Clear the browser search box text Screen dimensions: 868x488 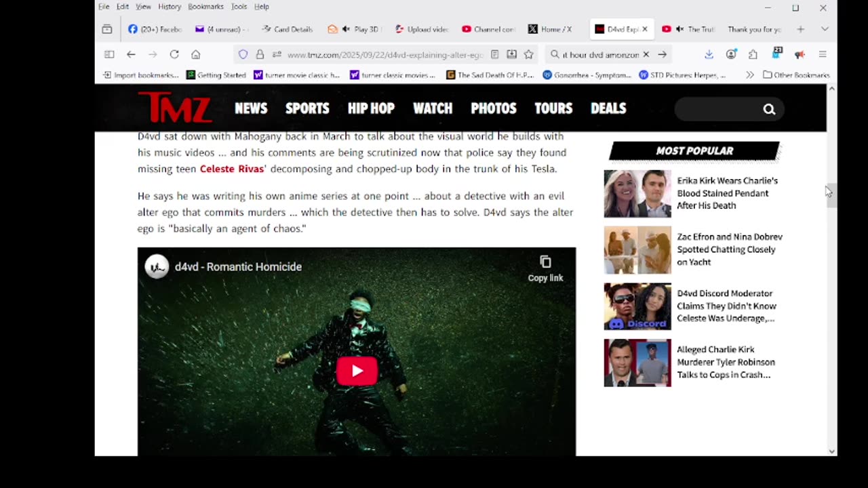646,54
